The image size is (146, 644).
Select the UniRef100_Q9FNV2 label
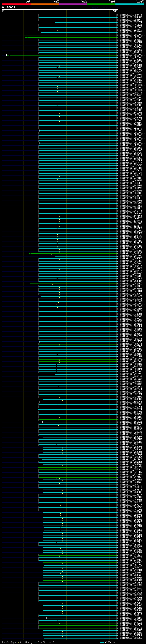click(131, 256)
